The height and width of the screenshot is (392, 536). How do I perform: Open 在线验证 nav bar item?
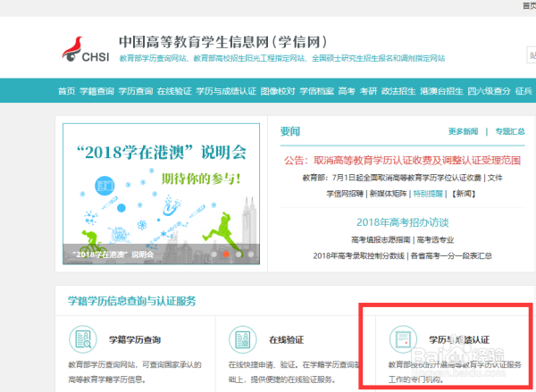(x=174, y=91)
